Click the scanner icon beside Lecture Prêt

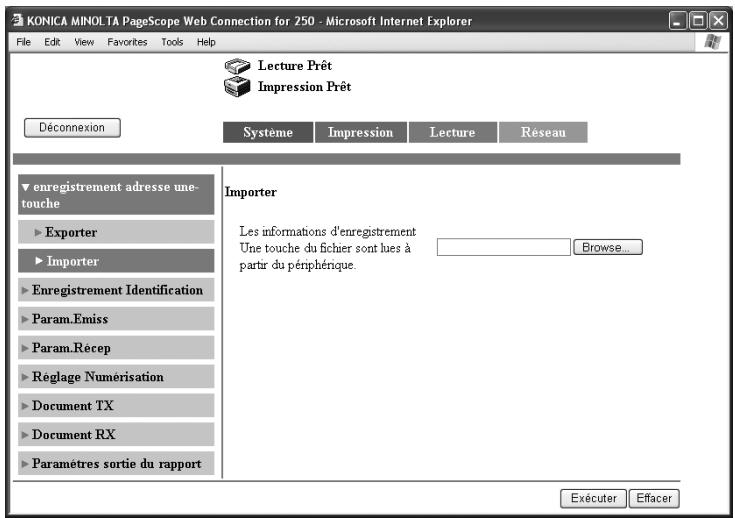coord(237,66)
